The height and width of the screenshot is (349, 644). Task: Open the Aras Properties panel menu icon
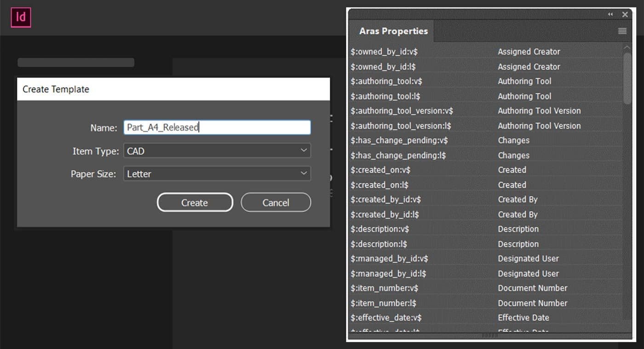point(622,31)
